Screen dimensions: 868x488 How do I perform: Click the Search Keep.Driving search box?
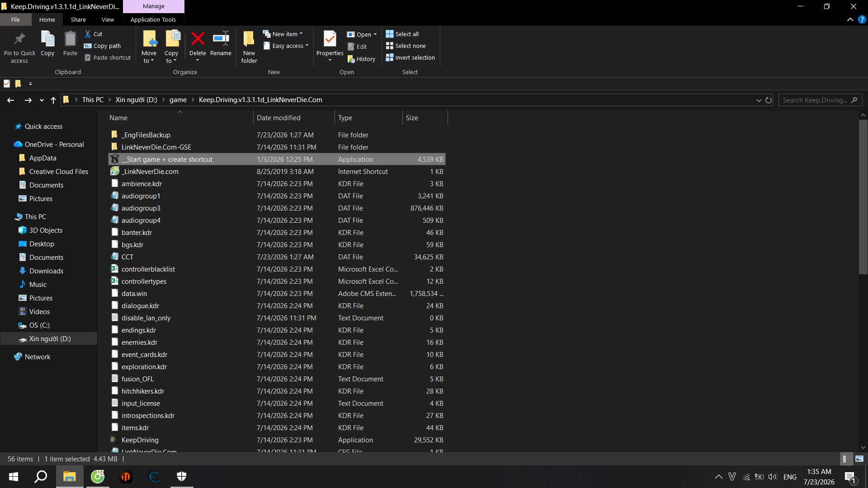[820, 100]
